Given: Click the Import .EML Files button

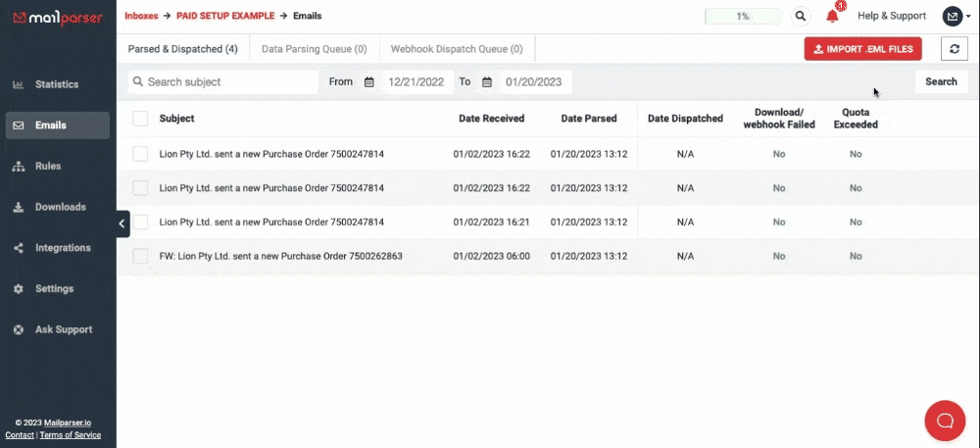Looking at the screenshot, I should (x=862, y=48).
